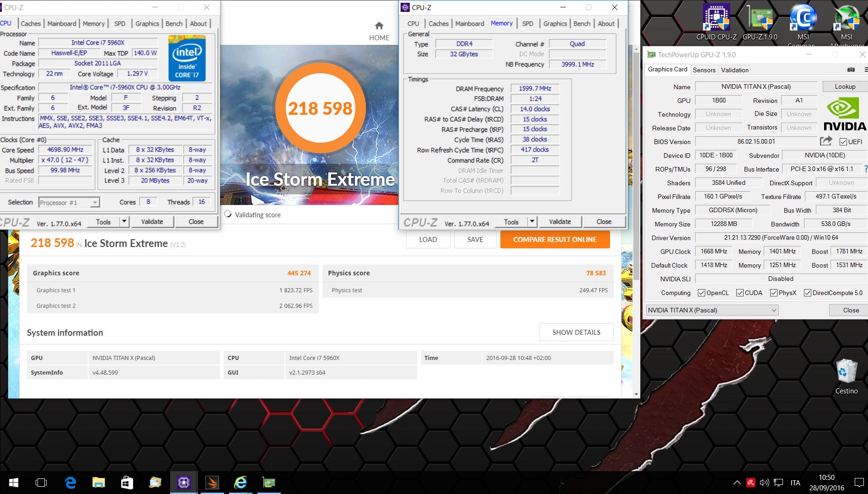Open Graphics tab in left CPU-Z

(x=147, y=23)
